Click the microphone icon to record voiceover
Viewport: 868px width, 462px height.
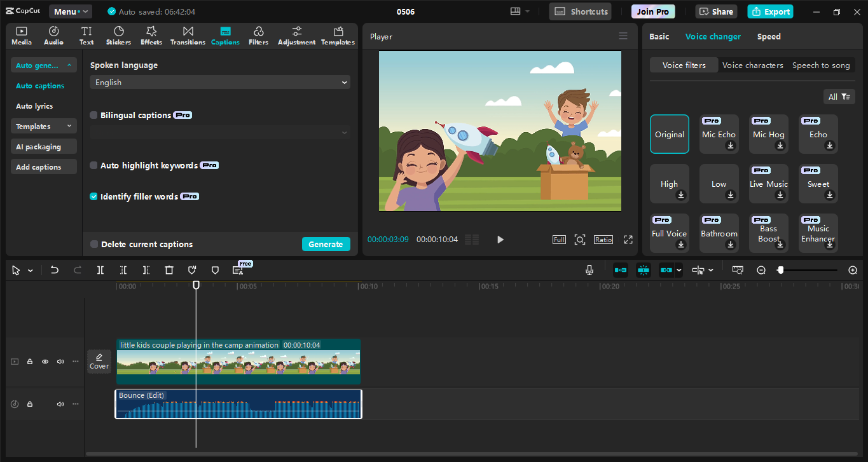[x=589, y=270]
